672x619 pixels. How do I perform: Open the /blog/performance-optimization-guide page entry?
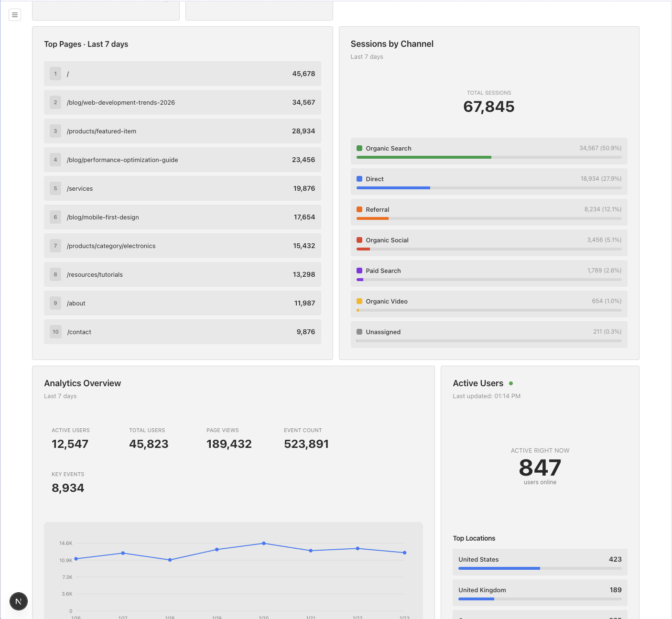(x=183, y=160)
